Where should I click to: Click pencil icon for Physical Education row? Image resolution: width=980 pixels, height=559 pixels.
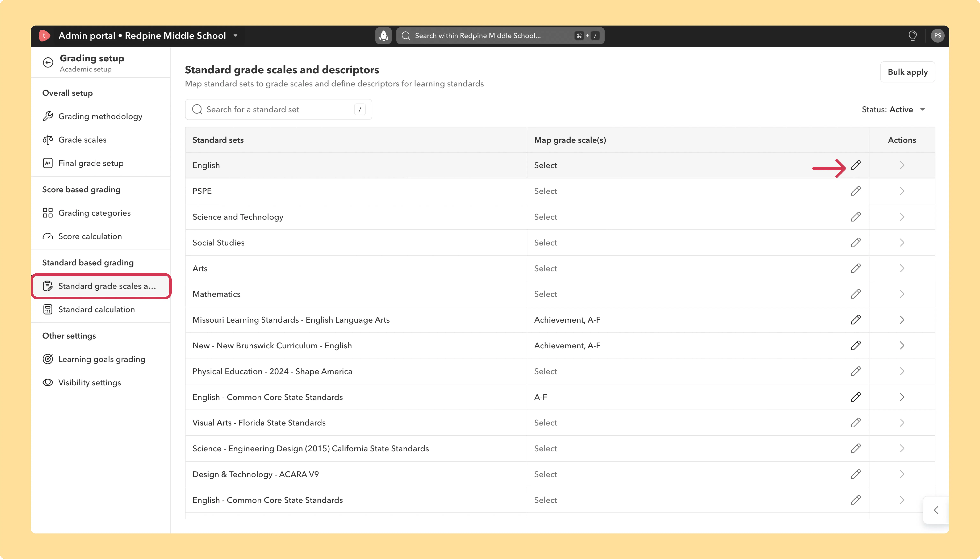856,371
